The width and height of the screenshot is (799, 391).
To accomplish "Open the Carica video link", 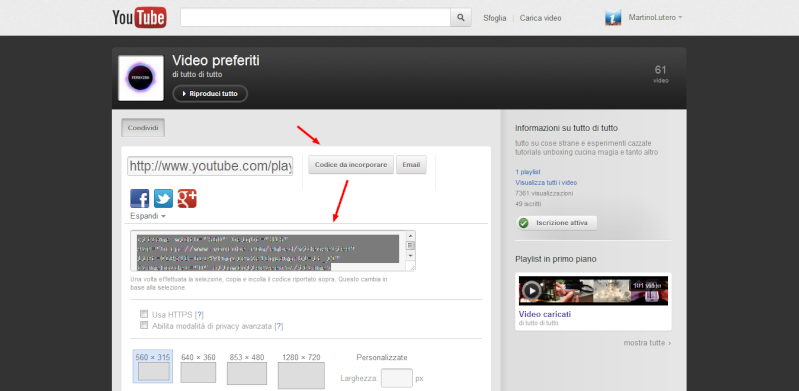I will (x=541, y=18).
